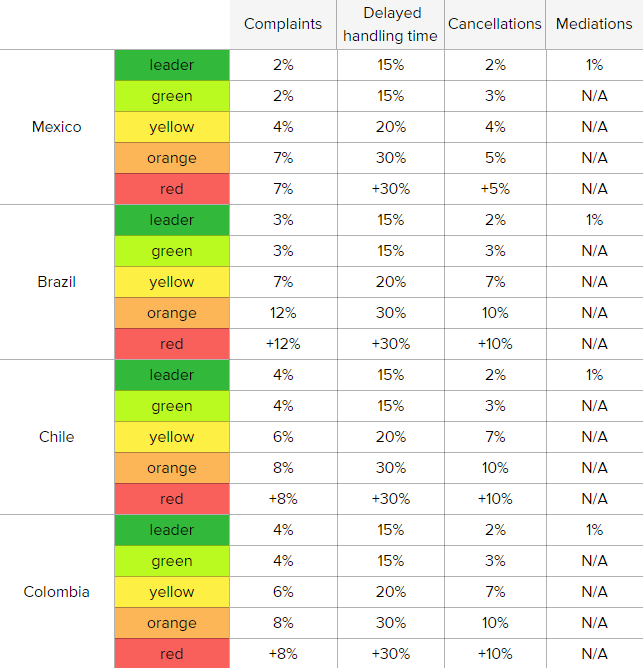This screenshot has height=668, width=643.
Task: Select the Mediations column header
Action: [x=594, y=24]
